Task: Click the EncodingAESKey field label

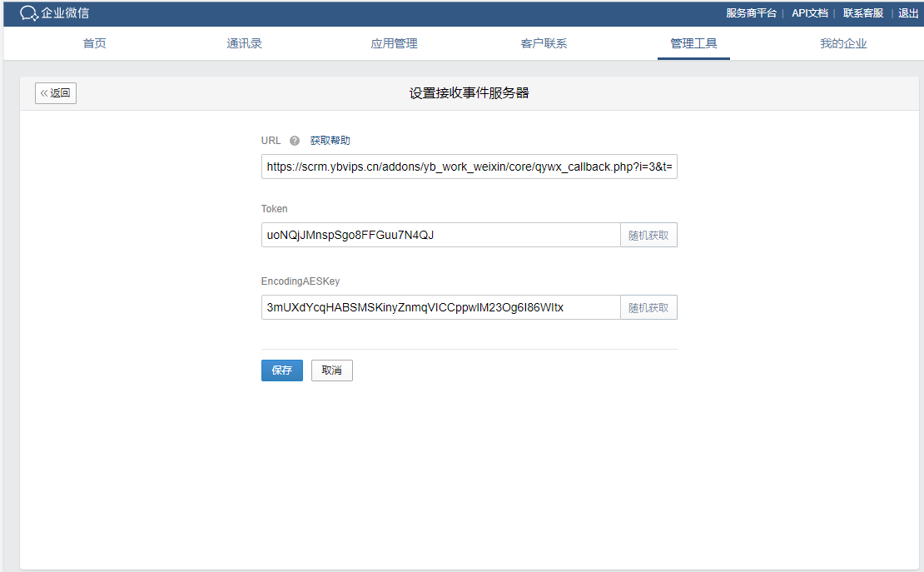Action: click(x=301, y=281)
